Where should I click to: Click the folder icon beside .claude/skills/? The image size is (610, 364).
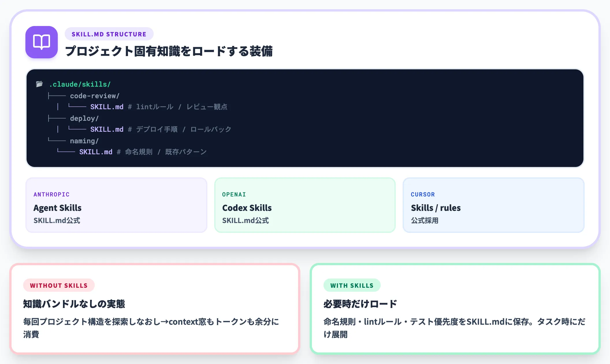(x=40, y=84)
